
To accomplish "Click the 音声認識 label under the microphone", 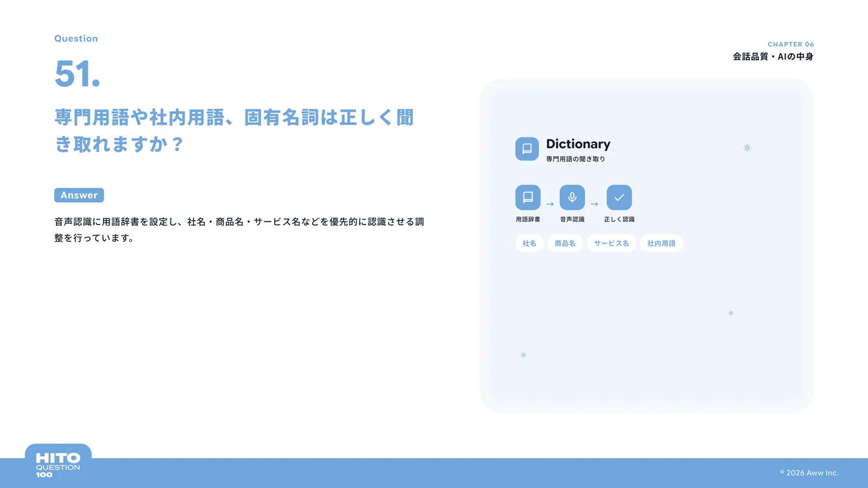I will pyautogui.click(x=572, y=220).
